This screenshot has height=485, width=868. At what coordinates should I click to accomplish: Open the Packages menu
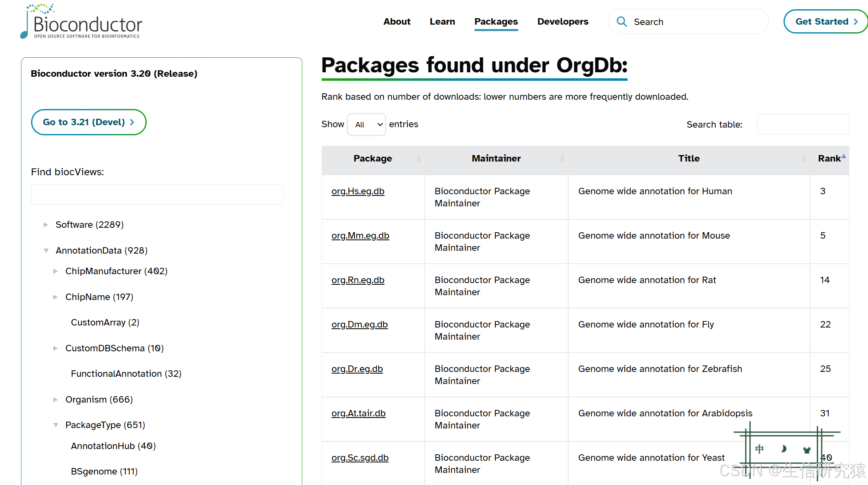[496, 22]
